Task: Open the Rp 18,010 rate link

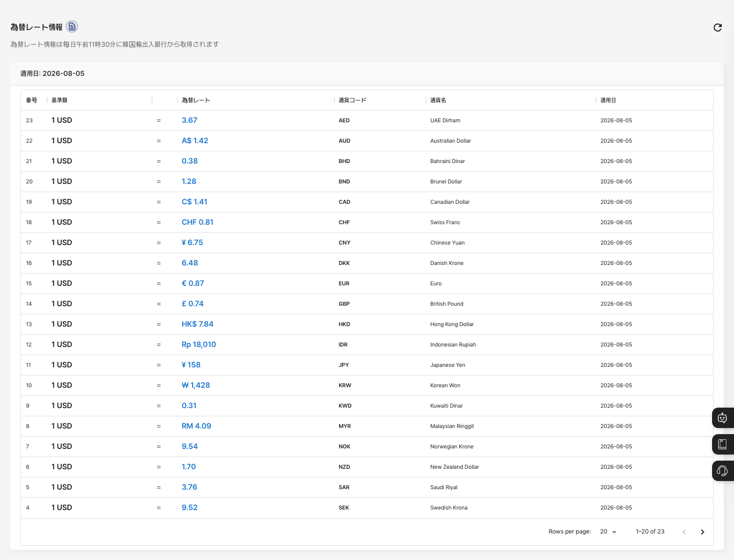Action: [199, 344]
